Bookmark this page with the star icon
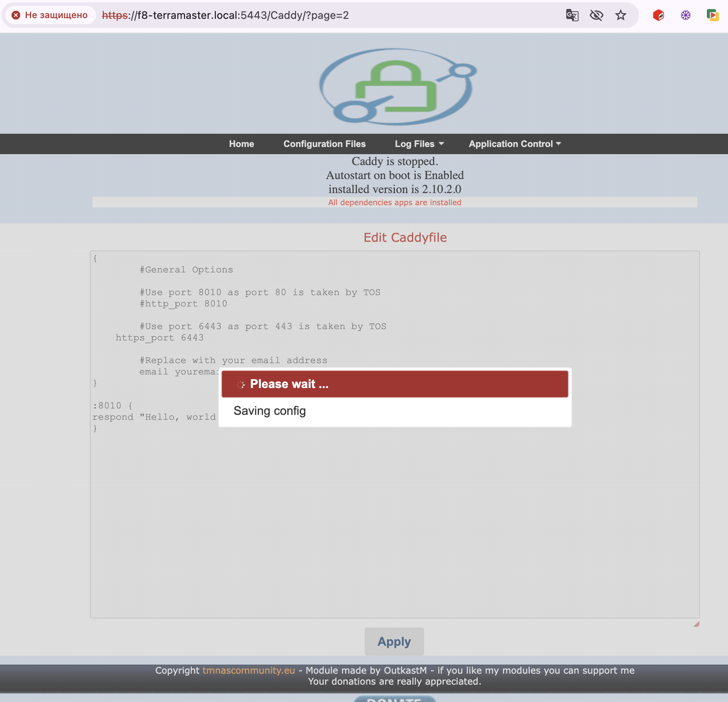 pos(620,15)
